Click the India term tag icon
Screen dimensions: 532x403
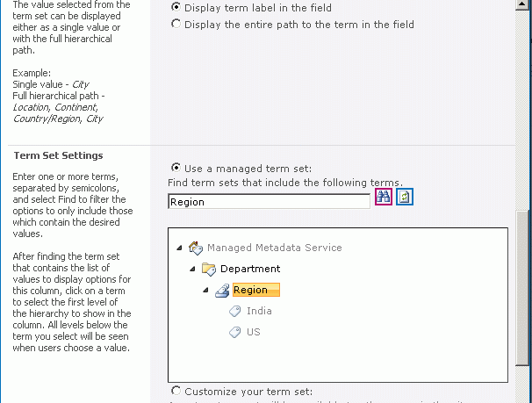(235, 311)
